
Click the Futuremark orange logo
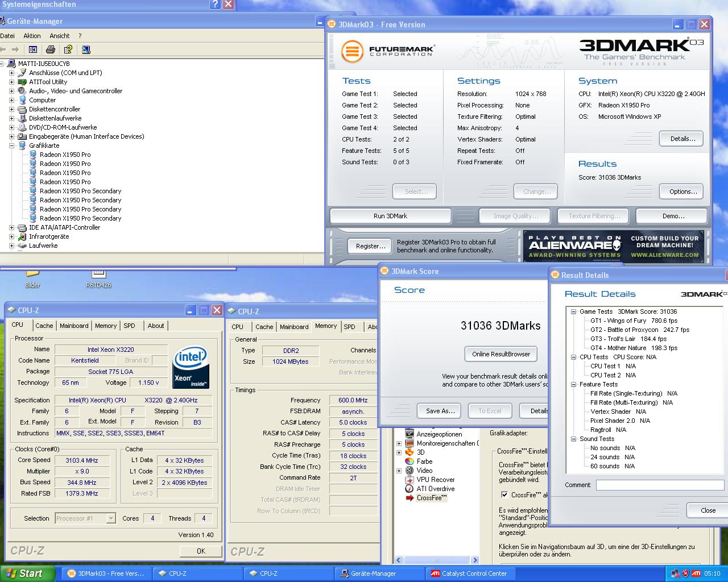(x=352, y=51)
